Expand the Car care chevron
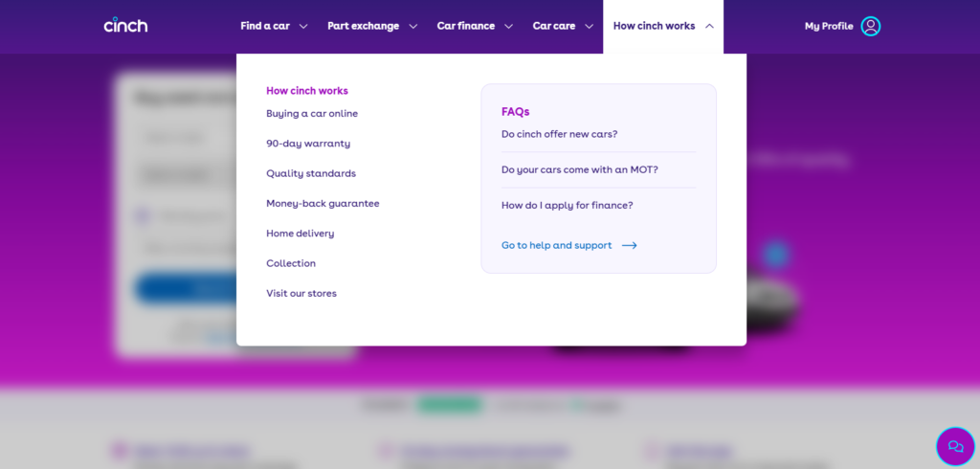This screenshot has height=469, width=980. [x=589, y=26]
